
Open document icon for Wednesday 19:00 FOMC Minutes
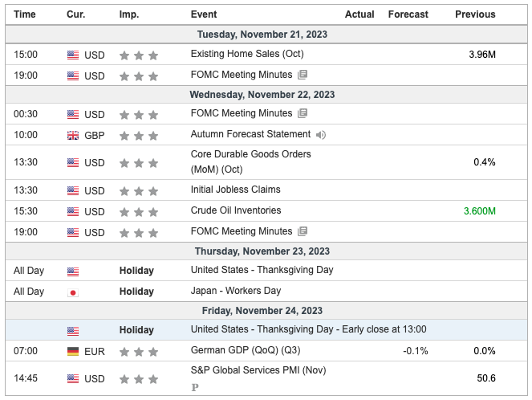[x=303, y=231]
